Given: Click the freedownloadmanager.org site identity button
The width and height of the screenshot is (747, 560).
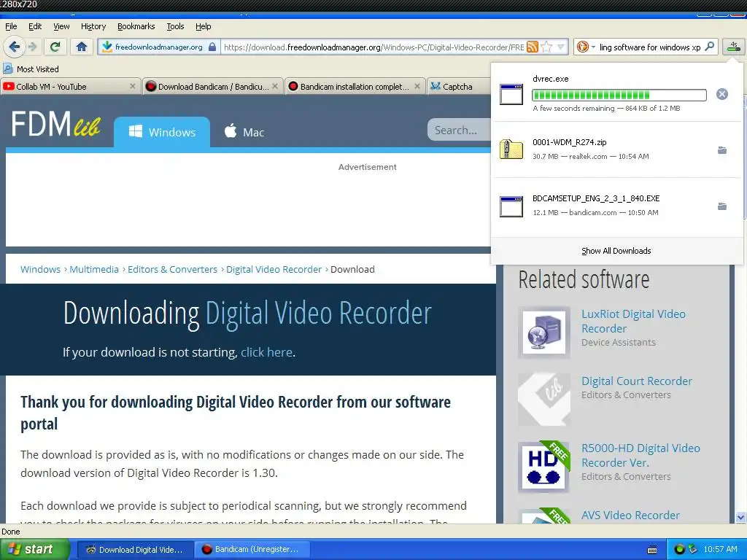Looking at the screenshot, I should tap(159, 47).
